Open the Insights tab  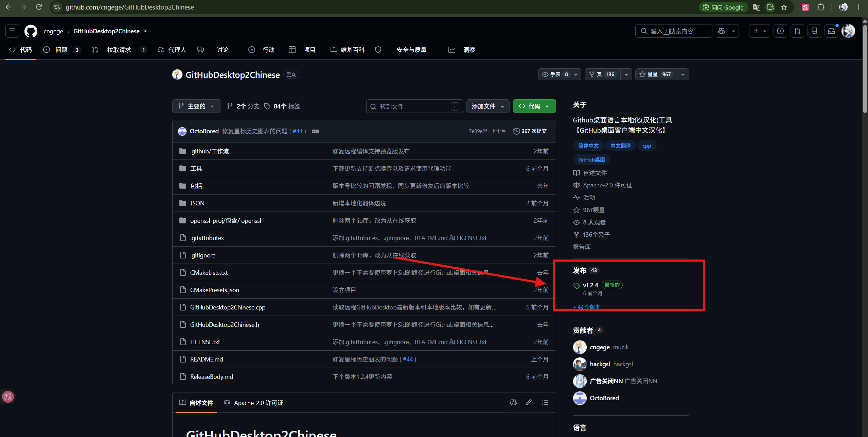pyautogui.click(x=462, y=50)
